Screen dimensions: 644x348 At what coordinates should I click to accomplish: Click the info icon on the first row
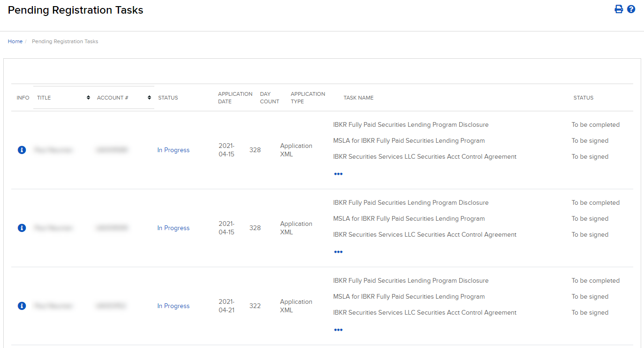(x=22, y=150)
